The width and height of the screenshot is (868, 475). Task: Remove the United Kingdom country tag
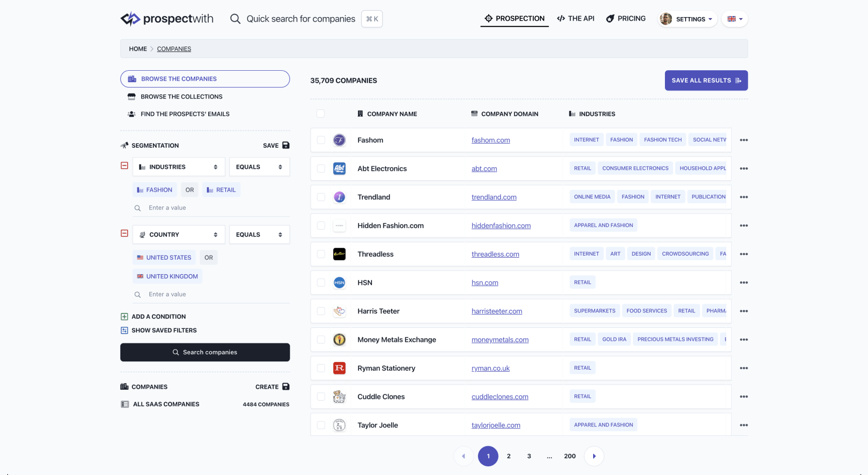[167, 276]
